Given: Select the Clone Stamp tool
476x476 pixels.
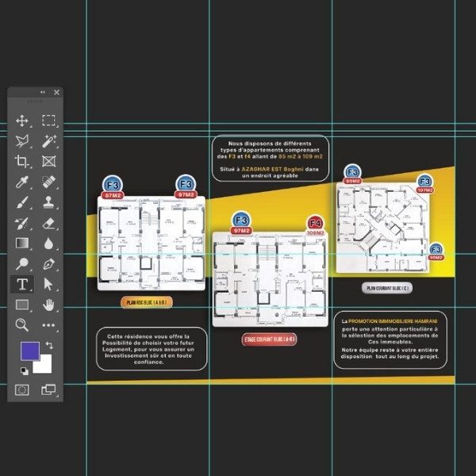Looking at the screenshot, I should [x=48, y=202].
